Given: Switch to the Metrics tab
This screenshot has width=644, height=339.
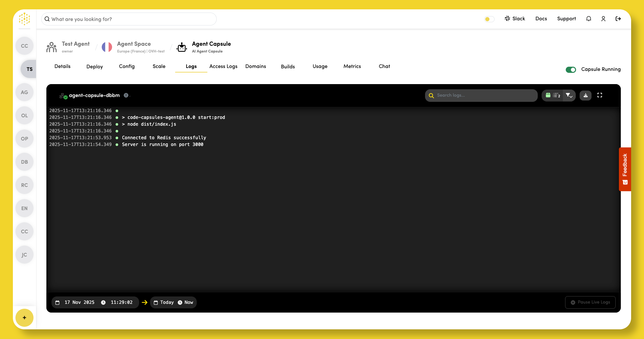Looking at the screenshot, I should 352,66.
